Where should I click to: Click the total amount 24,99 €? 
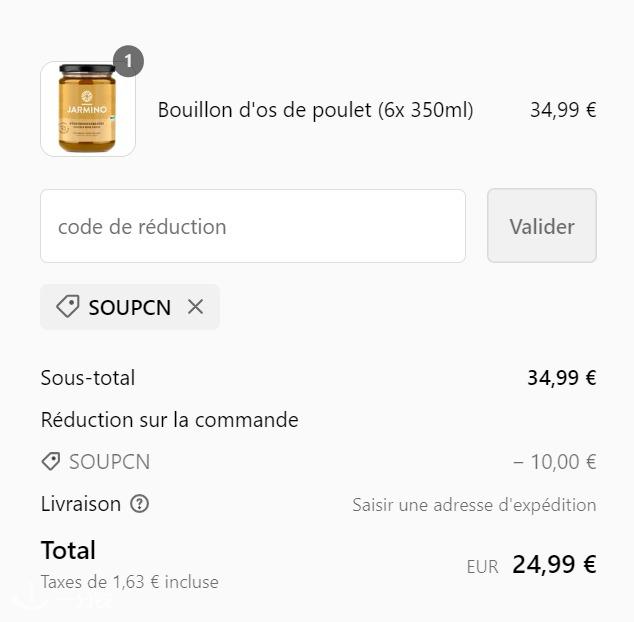pyautogui.click(x=554, y=564)
